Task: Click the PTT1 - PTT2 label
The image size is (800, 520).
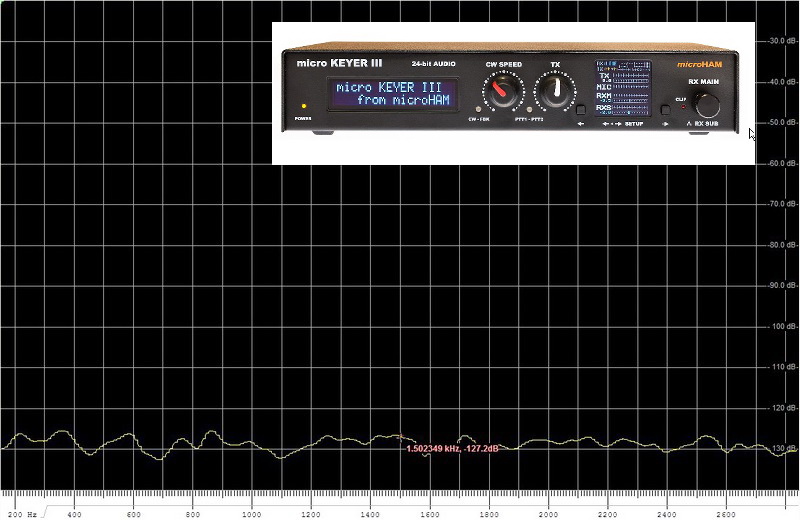Action: (x=529, y=119)
